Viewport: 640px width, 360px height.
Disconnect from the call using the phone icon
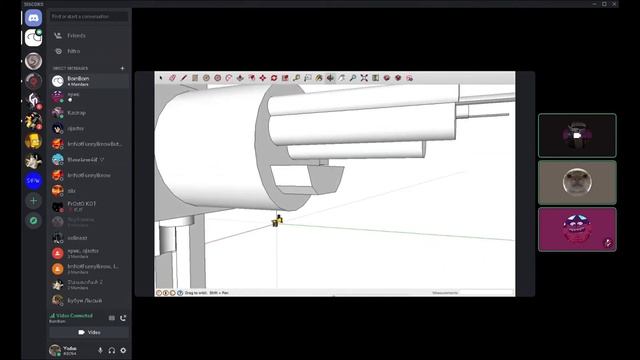click(123, 318)
